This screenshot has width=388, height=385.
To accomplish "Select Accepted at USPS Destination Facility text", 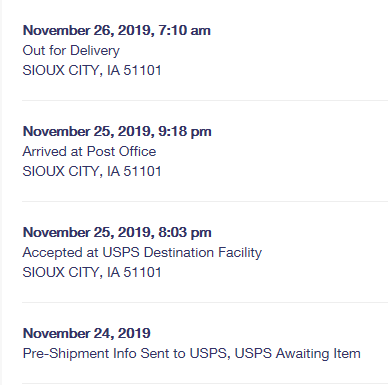I will (x=142, y=252).
